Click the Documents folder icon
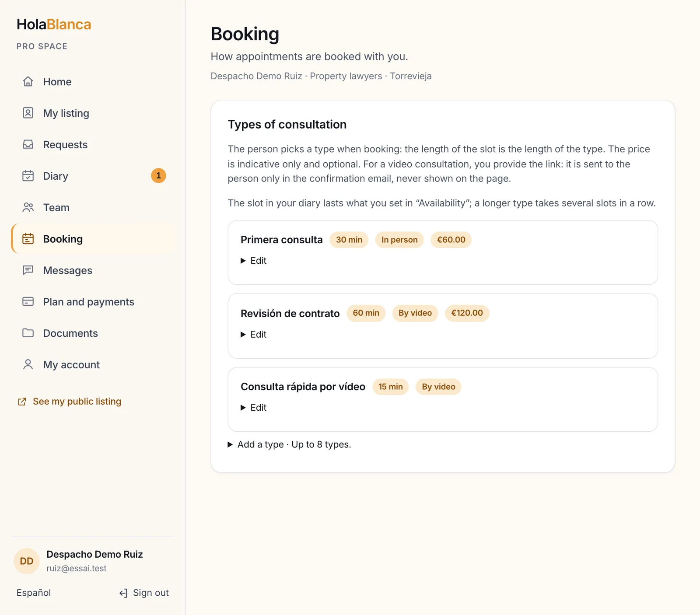Screen dimensions: 700x615 (x=28, y=333)
